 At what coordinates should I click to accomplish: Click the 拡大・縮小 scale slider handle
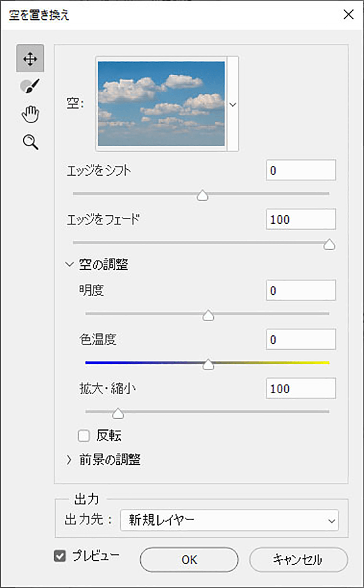(118, 413)
